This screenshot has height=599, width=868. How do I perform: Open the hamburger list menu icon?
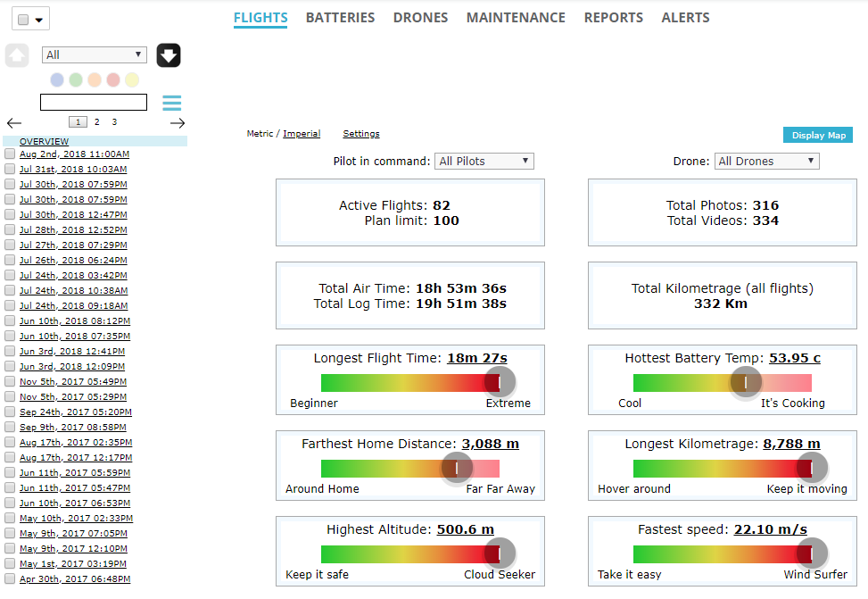coord(171,103)
